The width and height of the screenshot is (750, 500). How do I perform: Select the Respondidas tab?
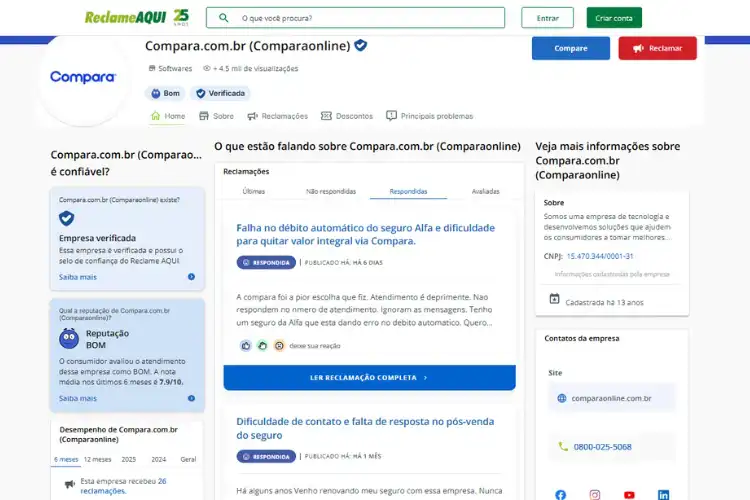pos(408,191)
